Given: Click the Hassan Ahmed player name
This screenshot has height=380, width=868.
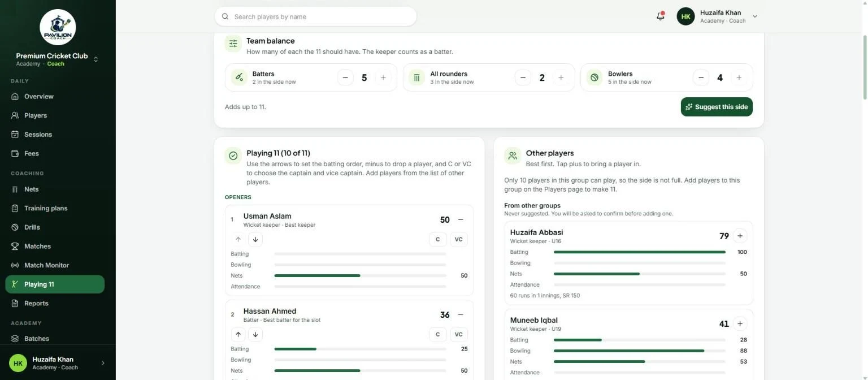Looking at the screenshot, I should tap(270, 311).
